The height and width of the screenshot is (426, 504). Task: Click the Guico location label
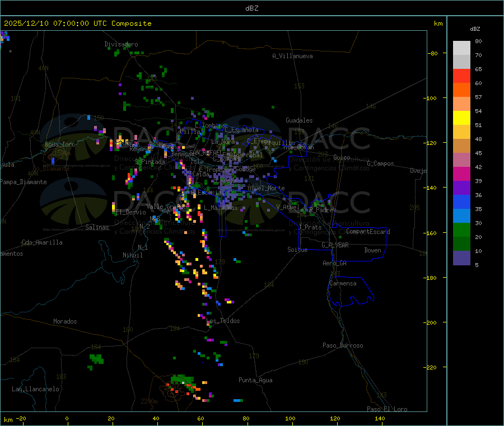pos(342,157)
